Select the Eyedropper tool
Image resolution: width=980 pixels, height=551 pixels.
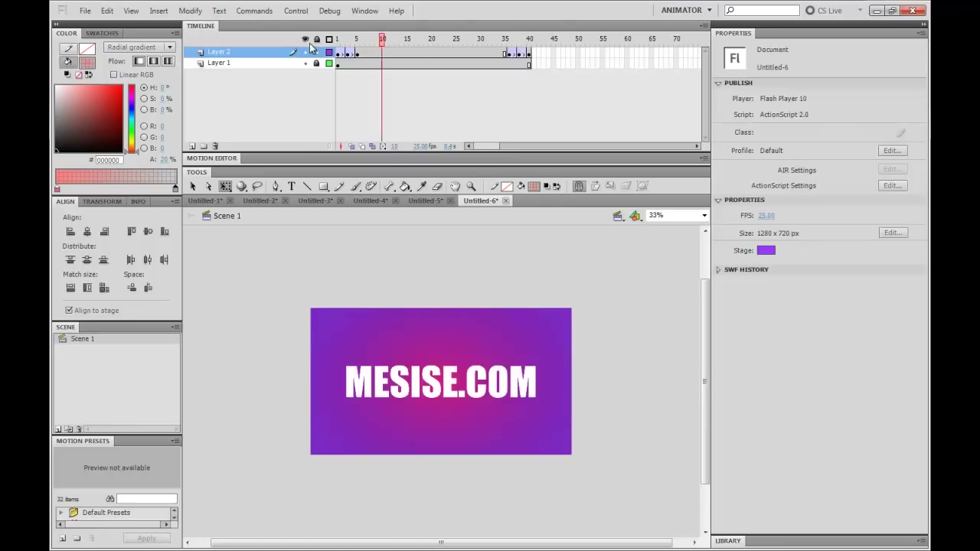pos(421,186)
